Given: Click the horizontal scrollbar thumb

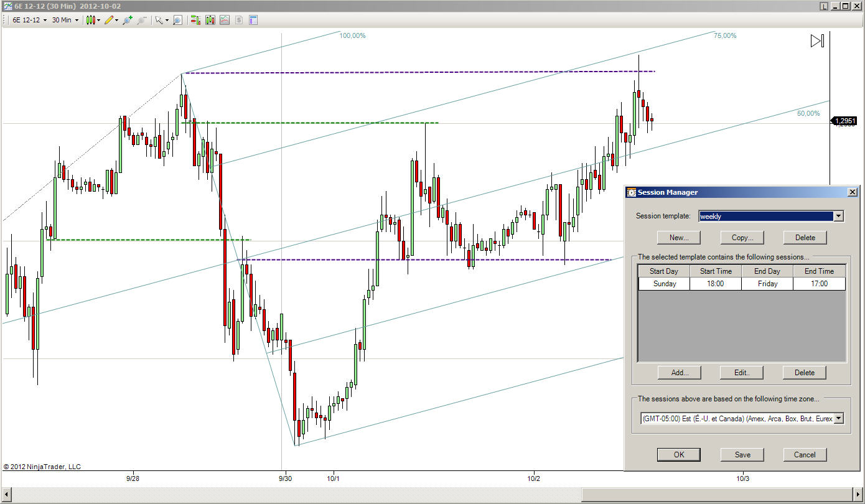Looking at the screenshot, I should point(717,495).
